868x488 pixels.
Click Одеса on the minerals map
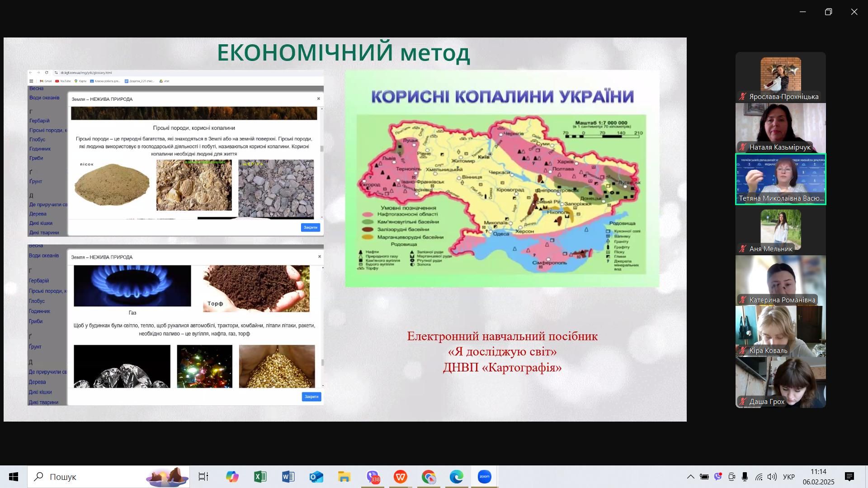click(x=500, y=234)
